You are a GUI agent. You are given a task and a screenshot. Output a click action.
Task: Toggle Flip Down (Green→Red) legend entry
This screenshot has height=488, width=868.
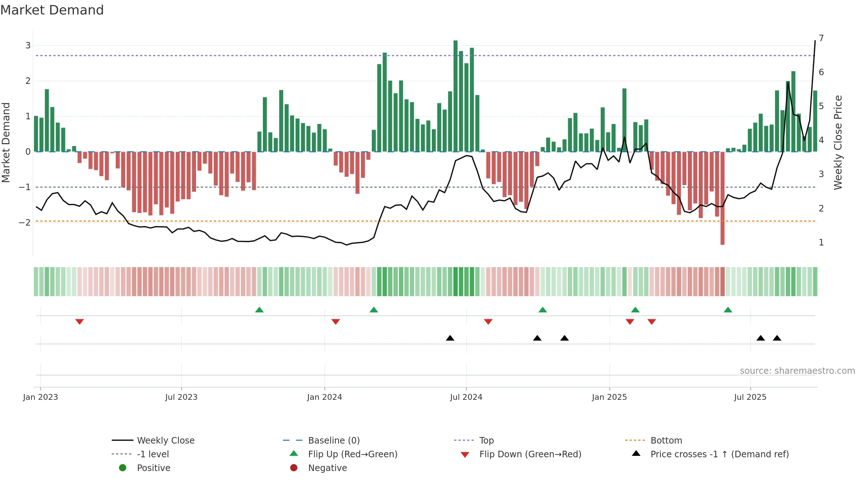(x=521, y=454)
